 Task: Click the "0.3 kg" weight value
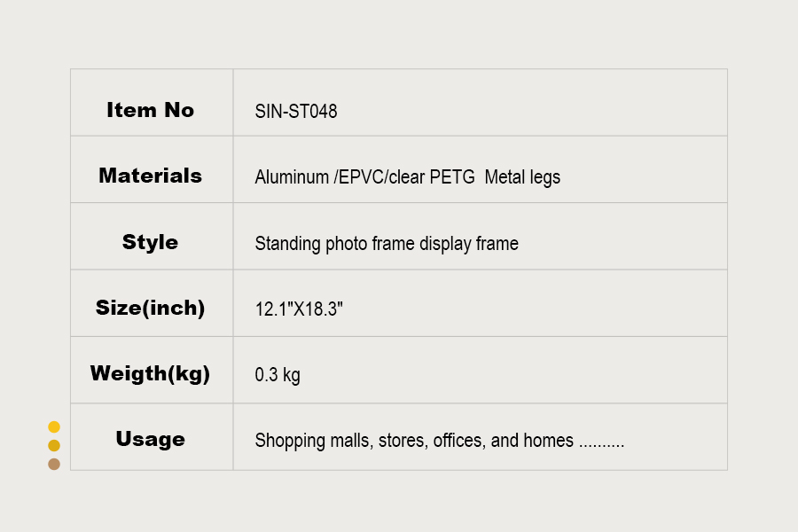pyautogui.click(x=278, y=375)
